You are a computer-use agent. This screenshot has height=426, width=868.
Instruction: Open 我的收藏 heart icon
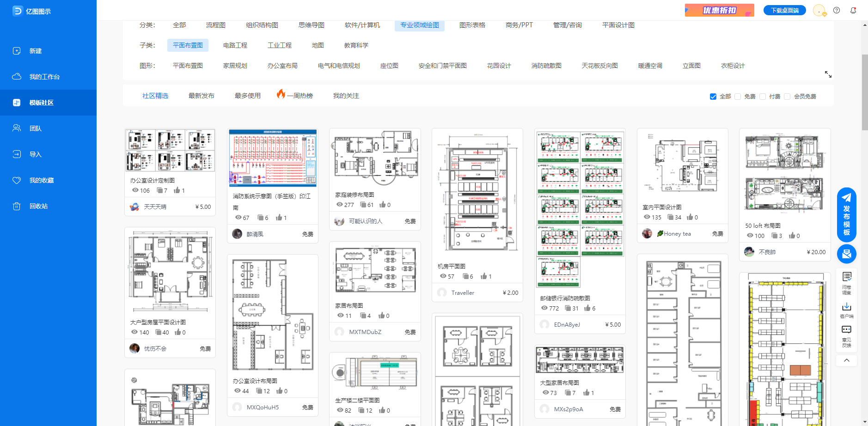(x=17, y=180)
